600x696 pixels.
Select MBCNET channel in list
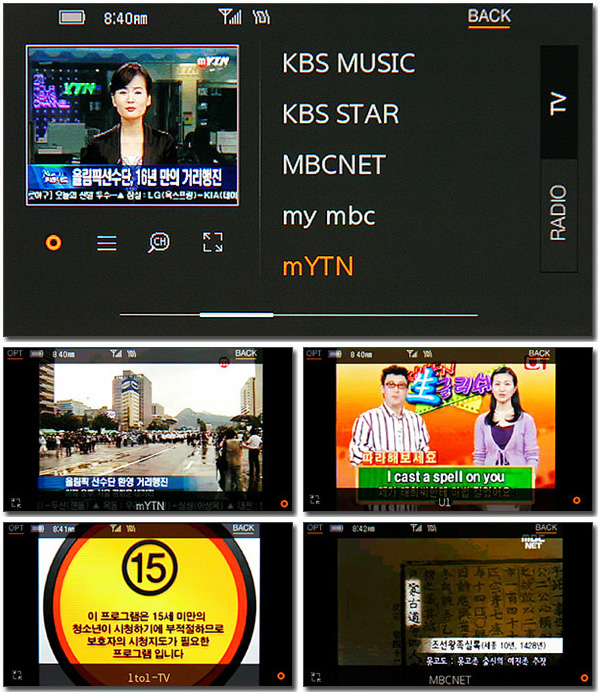pos(334,165)
